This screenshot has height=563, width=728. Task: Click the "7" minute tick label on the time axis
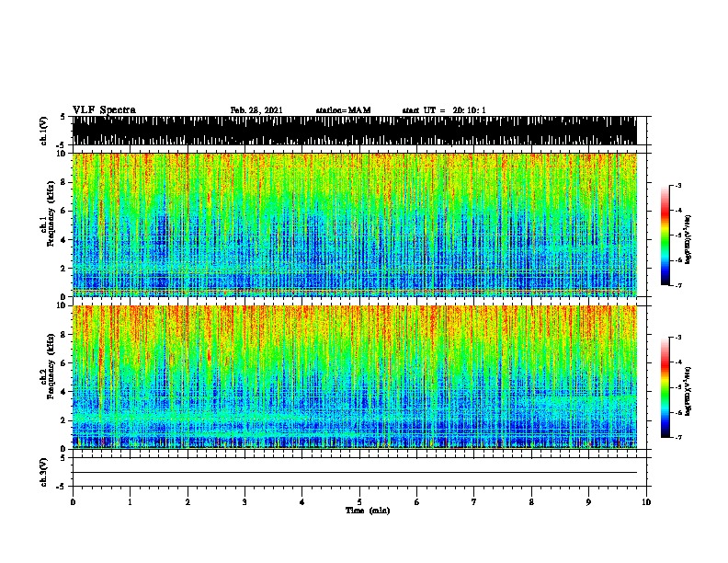[474, 502]
